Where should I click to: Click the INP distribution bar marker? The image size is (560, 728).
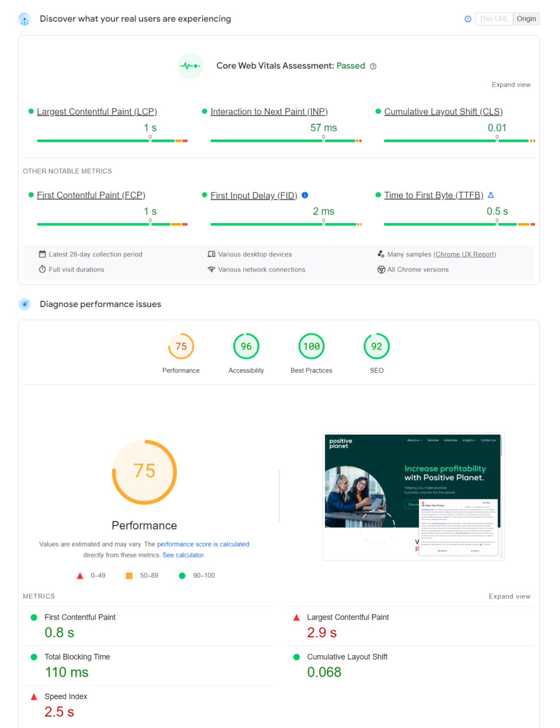point(323,138)
